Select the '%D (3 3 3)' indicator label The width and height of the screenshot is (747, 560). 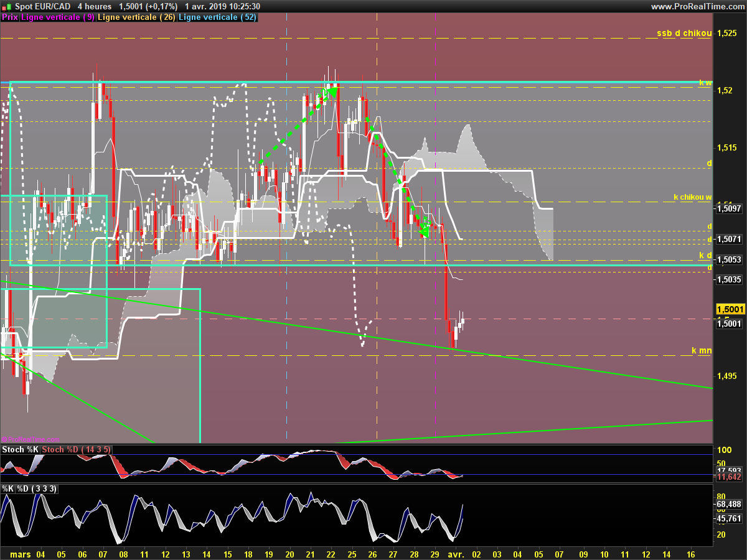[37, 489]
